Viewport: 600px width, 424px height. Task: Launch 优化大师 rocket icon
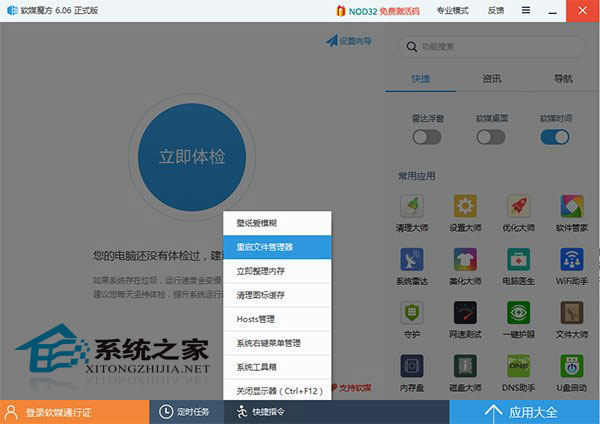[x=518, y=206]
